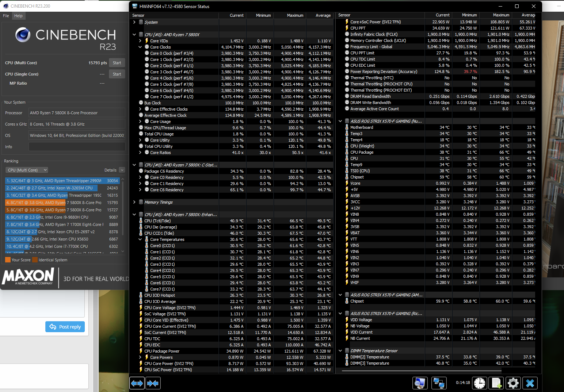Click the circle icon beside Thermal Throttling (HTC)
The height and width of the screenshot is (392, 564).
click(347, 78)
